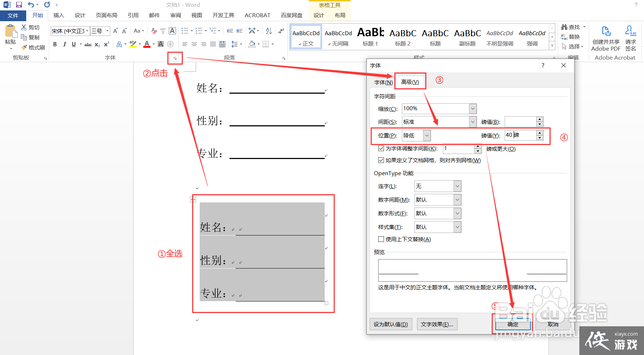
Task: Align text right
Action: pos(204,44)
